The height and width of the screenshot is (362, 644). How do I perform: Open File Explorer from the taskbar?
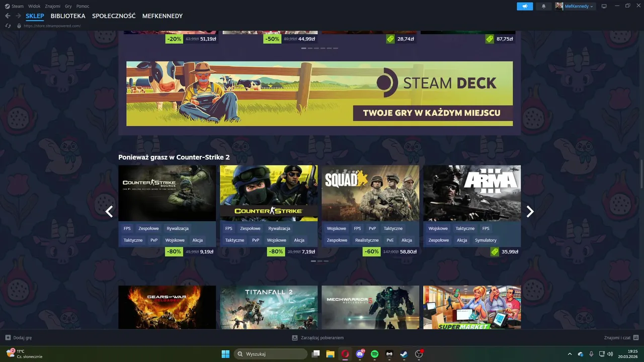(x=331, y=354)
